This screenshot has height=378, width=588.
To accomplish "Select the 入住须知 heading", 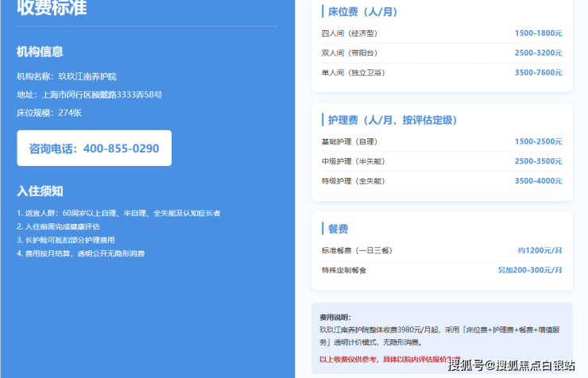I will tap(40, 191).
